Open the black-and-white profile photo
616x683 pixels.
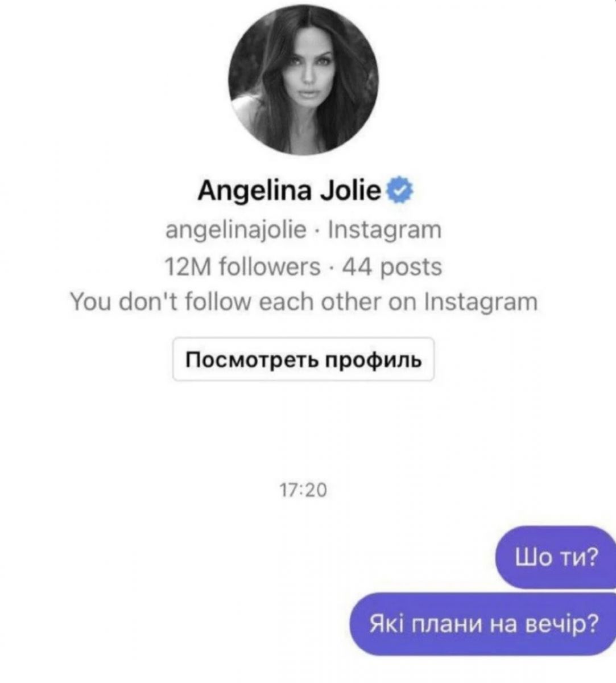pyautogui.click(x=303, y=80)
